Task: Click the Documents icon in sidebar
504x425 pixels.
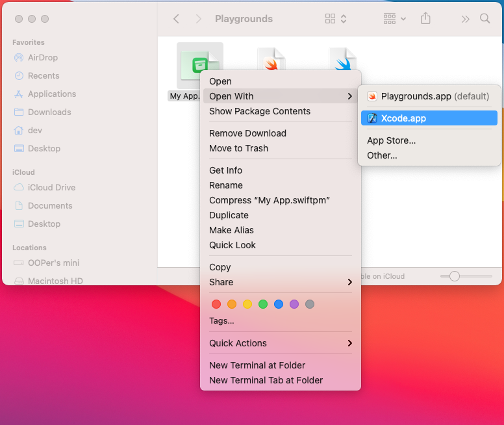Action: (x=19, y=205)
